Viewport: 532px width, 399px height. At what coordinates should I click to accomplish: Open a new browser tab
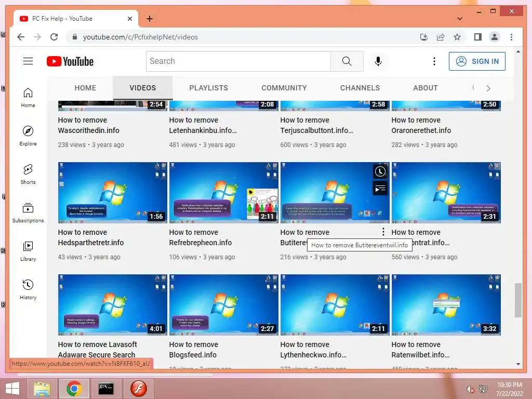[149, 19]
